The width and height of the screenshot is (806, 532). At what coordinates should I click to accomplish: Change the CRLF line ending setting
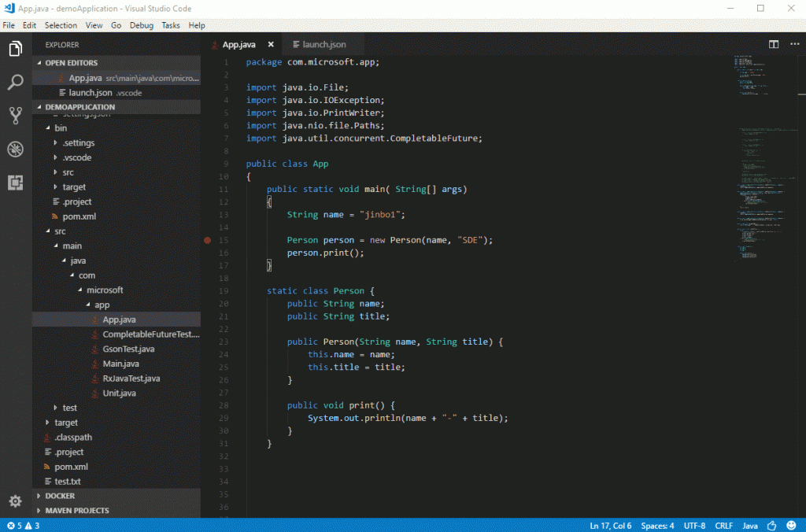tap(723, 525)
